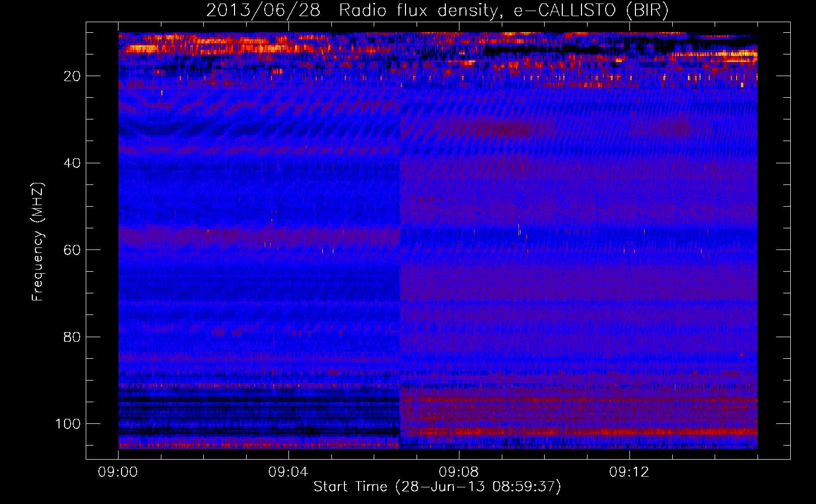The height and width of the screenshot is (504, 816).
Task: Click the 20 MHz frequency tick label
Action: click(x=72, y=76)
